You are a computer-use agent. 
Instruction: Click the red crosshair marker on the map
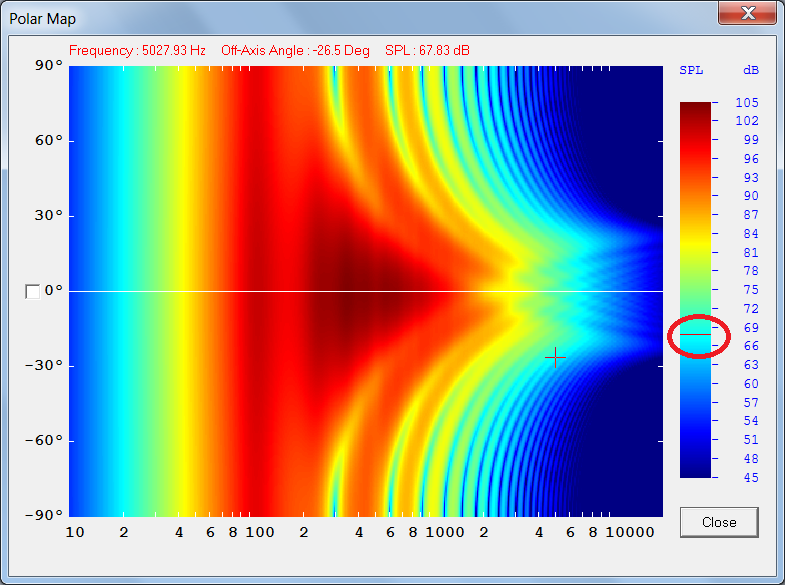point(555,358)
